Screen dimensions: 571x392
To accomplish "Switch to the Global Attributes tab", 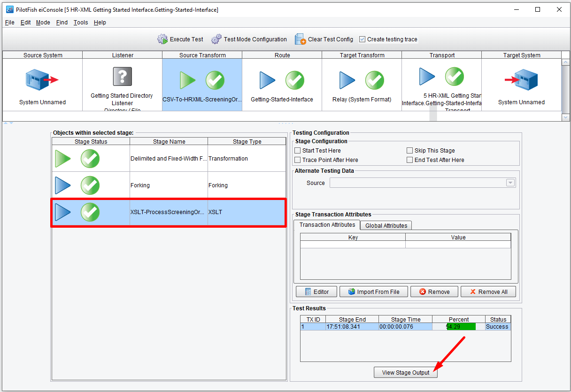I will 386,226.
